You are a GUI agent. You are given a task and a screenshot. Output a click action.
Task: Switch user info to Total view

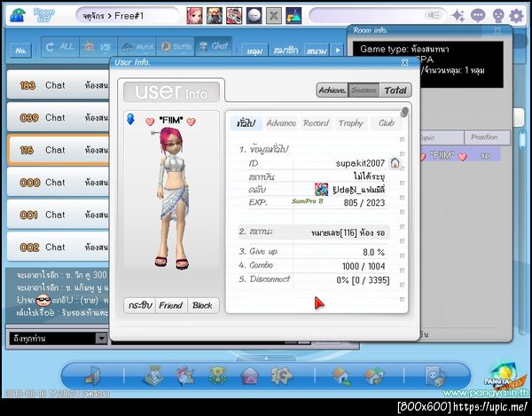point(395,90)
